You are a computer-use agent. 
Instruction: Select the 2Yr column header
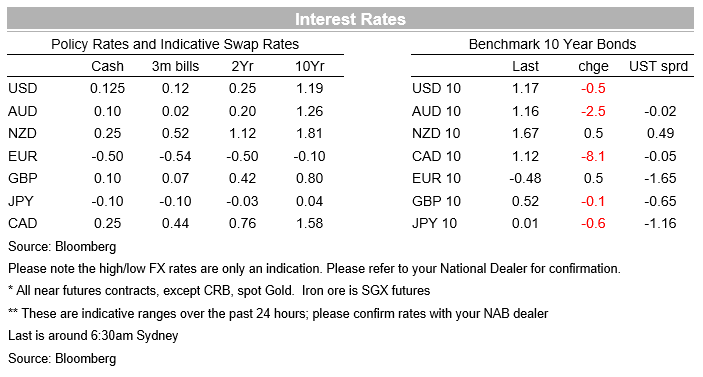[242, 66]
